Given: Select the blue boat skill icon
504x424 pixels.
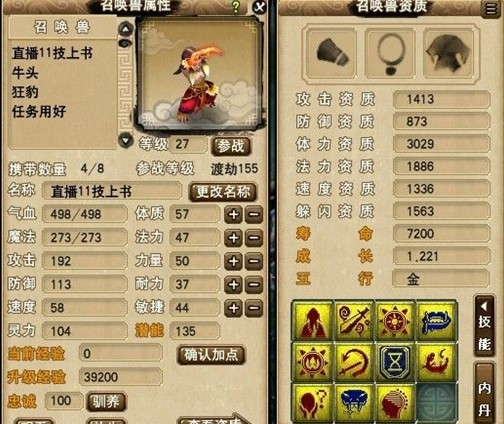Looking at the screenshot, I should coord(437,320).
